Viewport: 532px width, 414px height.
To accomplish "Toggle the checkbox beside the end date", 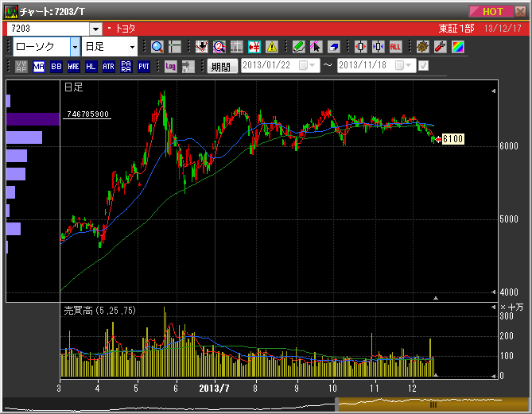I will pos(423,66).
